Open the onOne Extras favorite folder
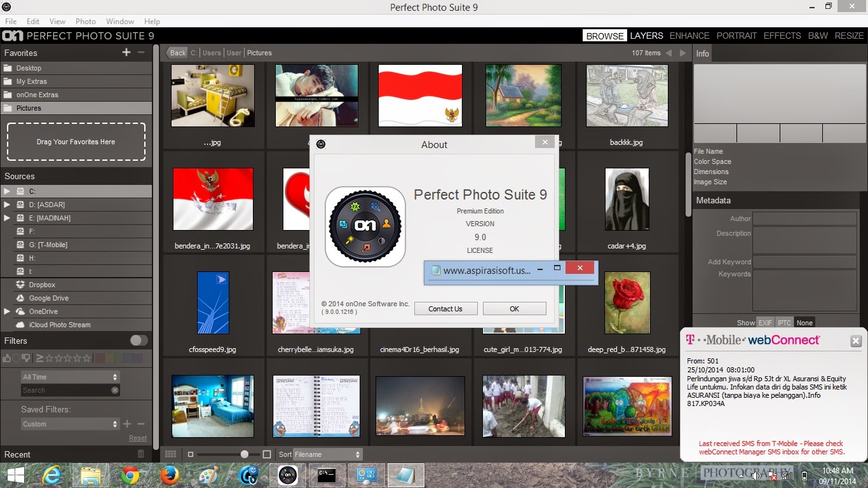868x488 pixels. tap(76, 95)
